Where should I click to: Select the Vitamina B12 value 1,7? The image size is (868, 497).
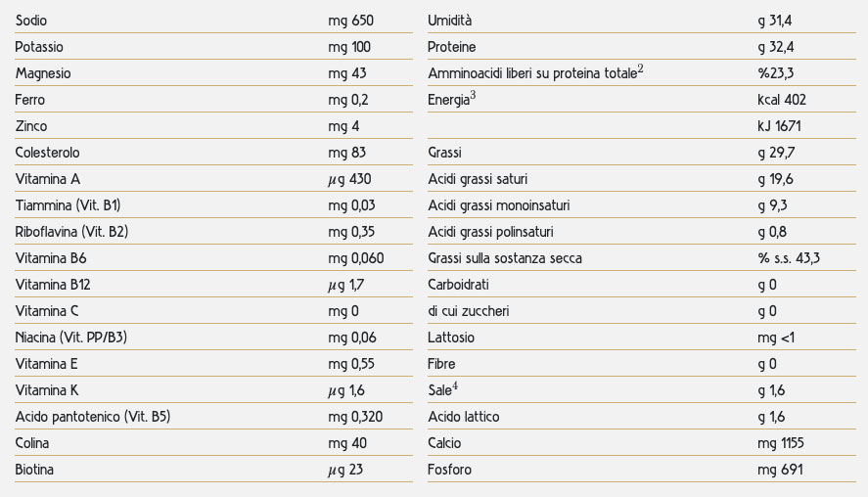[x=356, y=285]
